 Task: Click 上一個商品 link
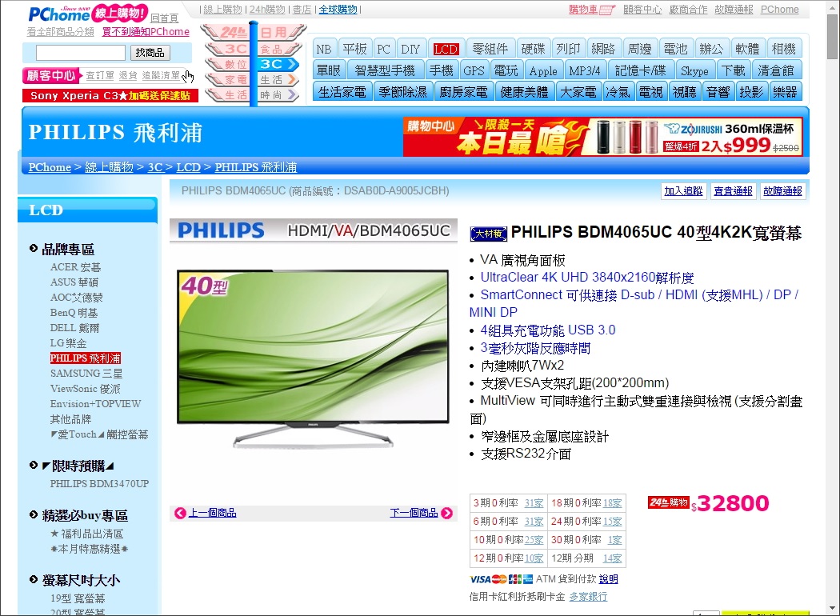pos(212,513)
